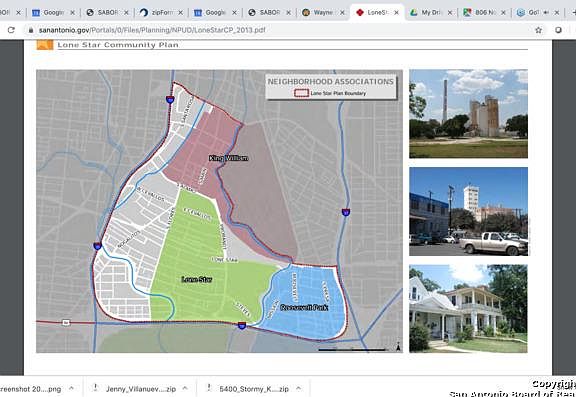
Task: Click the file icon of Jenny_Villanuev zip download
Action: (x=96, y=388)
